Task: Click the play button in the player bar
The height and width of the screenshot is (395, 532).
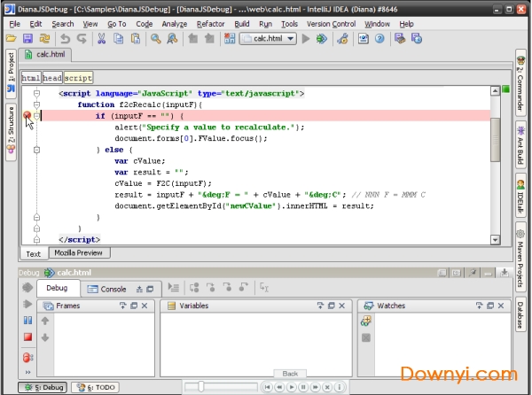Action: [291, 387]
